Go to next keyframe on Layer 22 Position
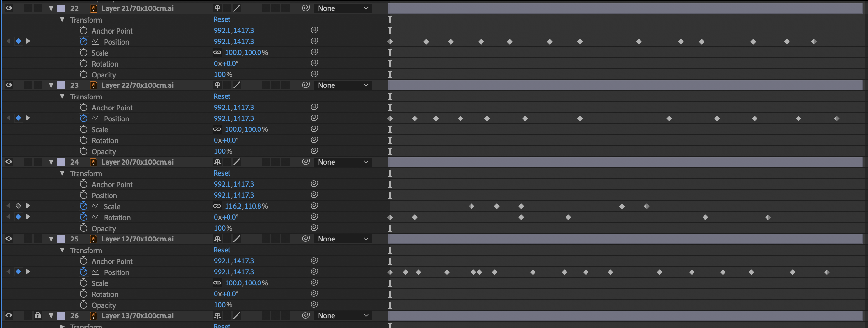Screen dimensions: 868x328 (x=28, y=118)
